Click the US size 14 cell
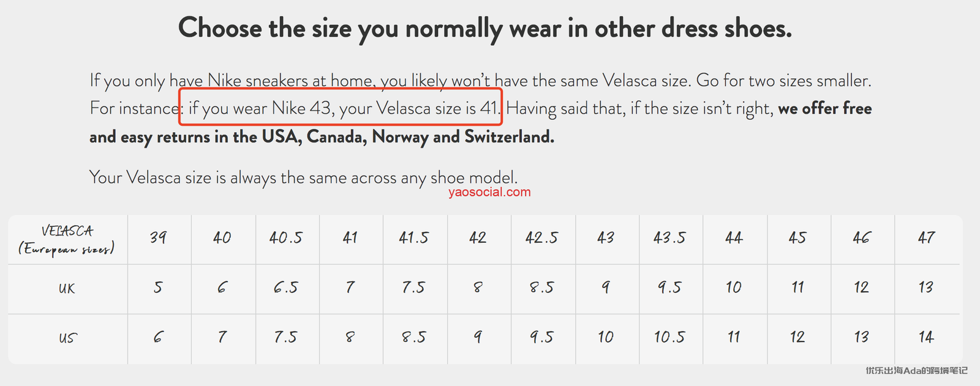Screen dimensions: 980x386 tap(926, 337)
